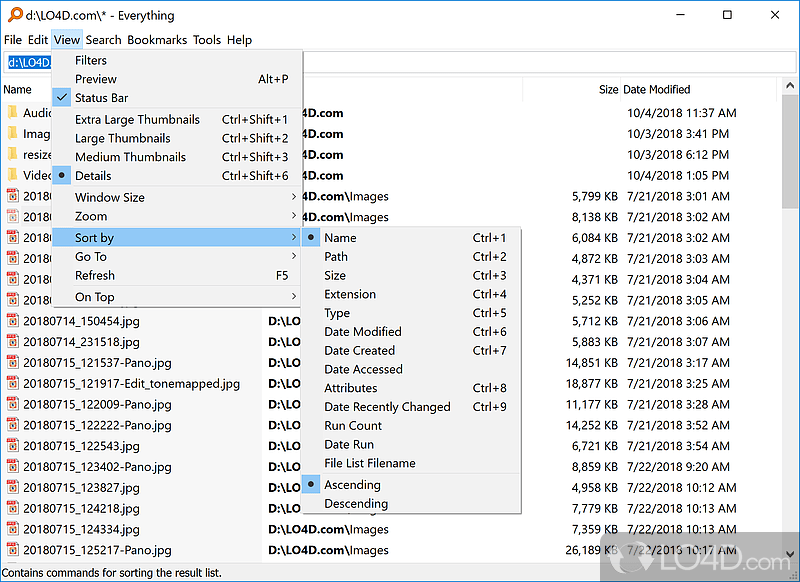This screenshot has height=582, width=800.
Task: Open the Edit menu
Action: point(38,40)
